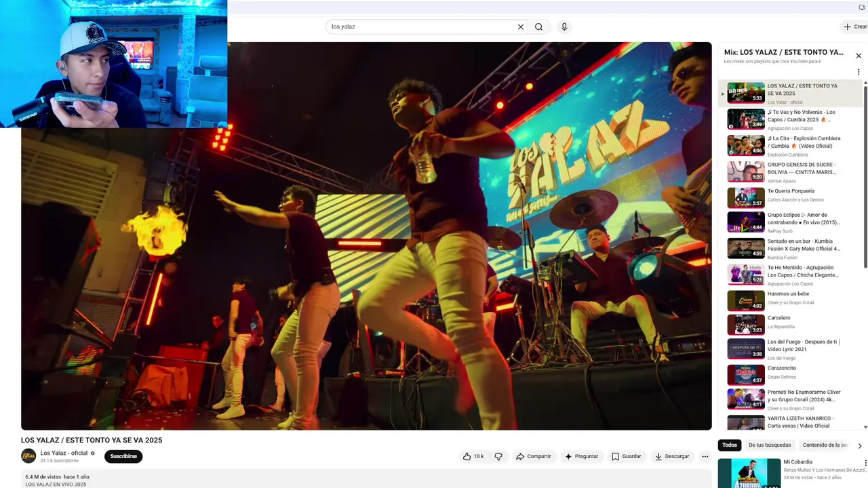Screen dimensions: 868x488
Task: Click 'Agrupación Los Capos' channel under Te Vas
Action: 790,128
